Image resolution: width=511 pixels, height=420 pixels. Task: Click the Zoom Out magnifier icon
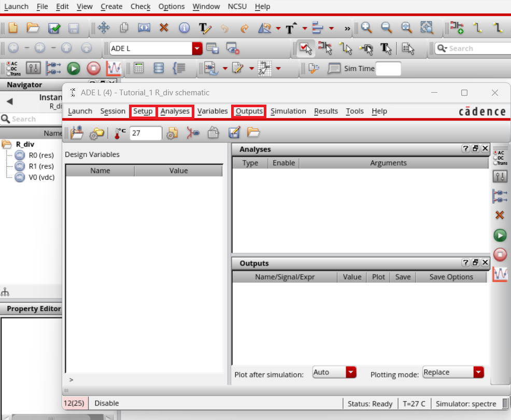pyautogui.click(x=387, y=28)
